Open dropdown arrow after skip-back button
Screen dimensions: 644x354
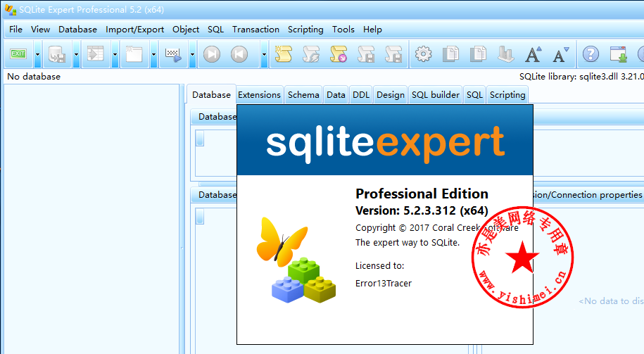pos(264,54)
